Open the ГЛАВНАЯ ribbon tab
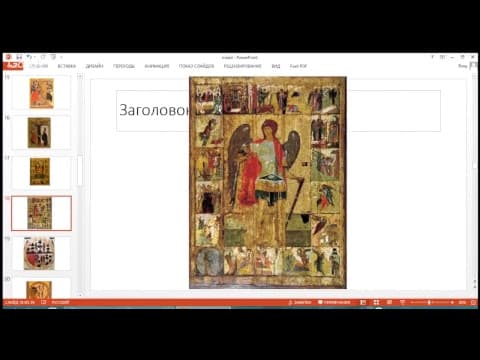 38,66
